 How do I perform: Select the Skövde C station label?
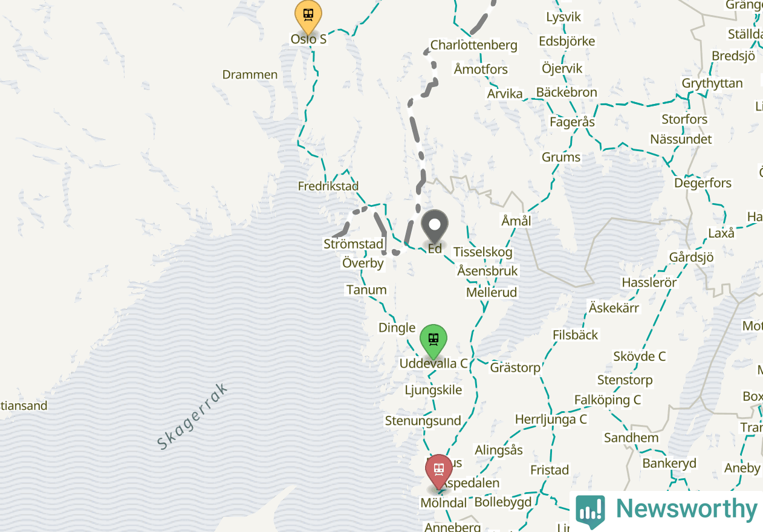[639, 357]
